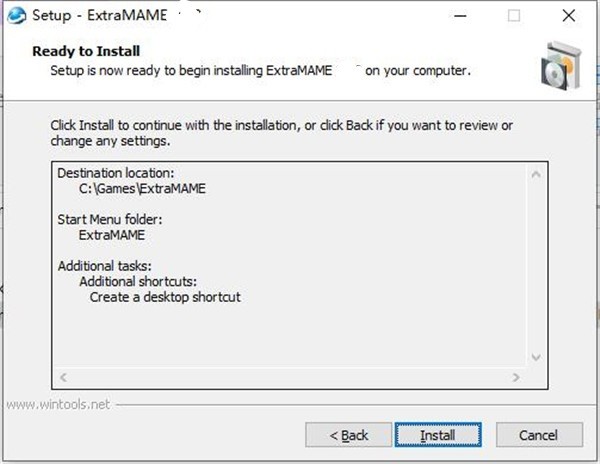The width and height of the screenshot is (600, 464).
Task: Close the Setup window
Action: (569, 16)
